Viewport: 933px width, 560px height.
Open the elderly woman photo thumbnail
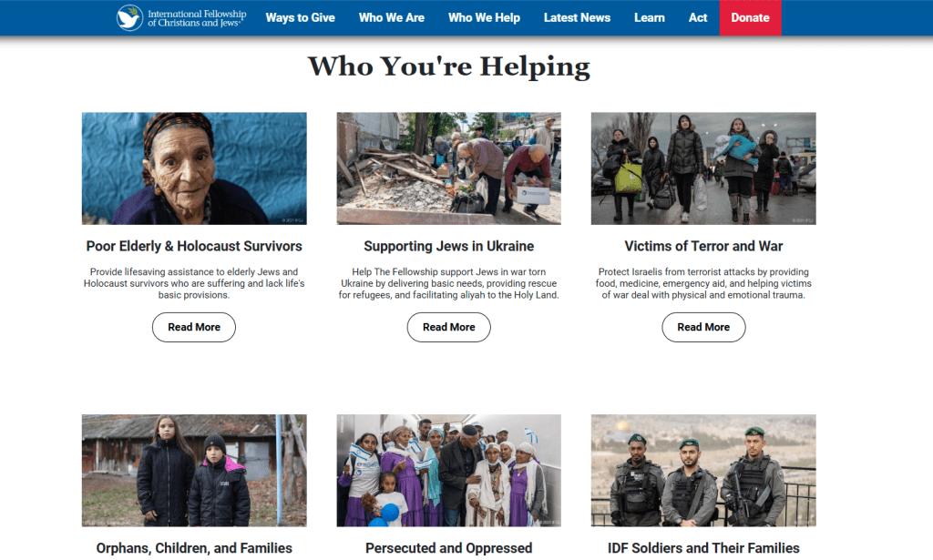tap(194, 168)
